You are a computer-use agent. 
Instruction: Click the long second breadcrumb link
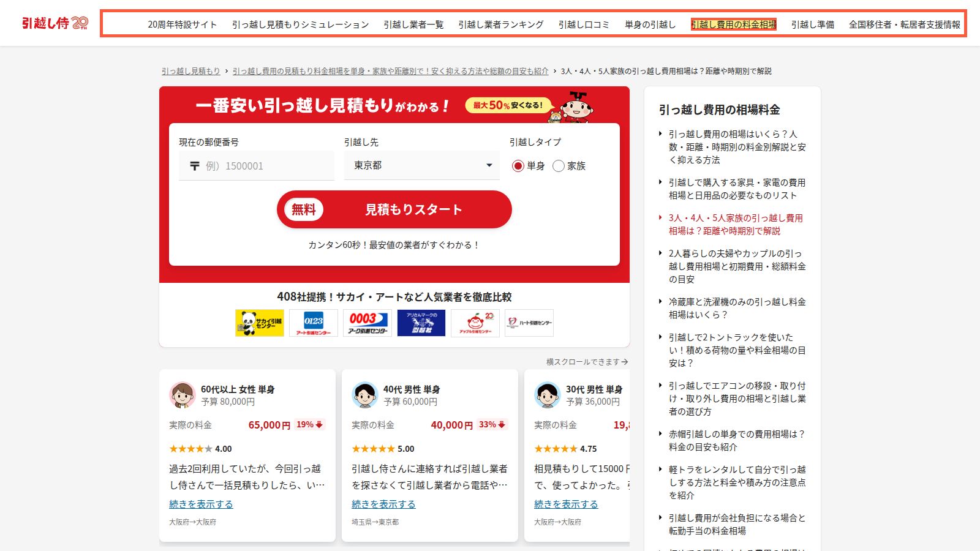coord(390,71)
